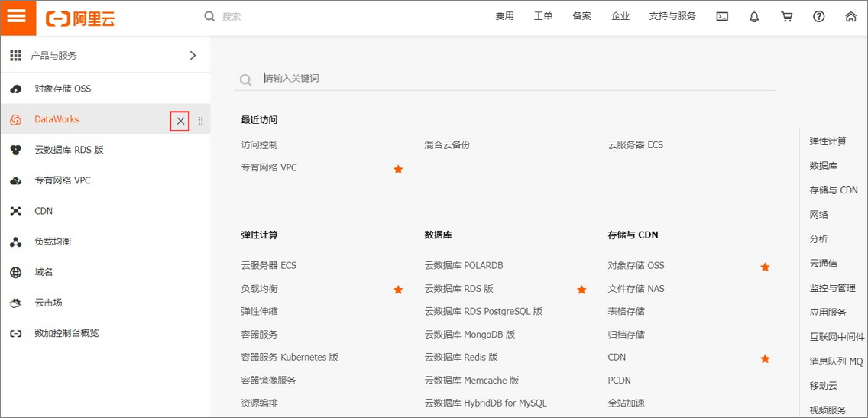Open 云数据库 POLARDB
The image size is (868, 418).
point(463,265)
